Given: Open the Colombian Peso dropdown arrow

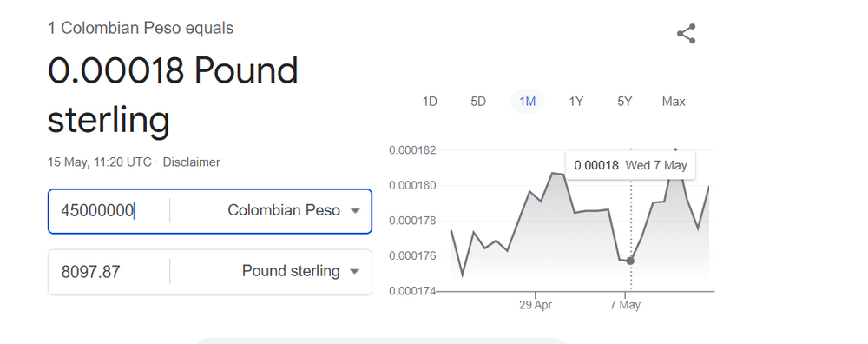Looking at the screenshot, I should click(355, 211).
